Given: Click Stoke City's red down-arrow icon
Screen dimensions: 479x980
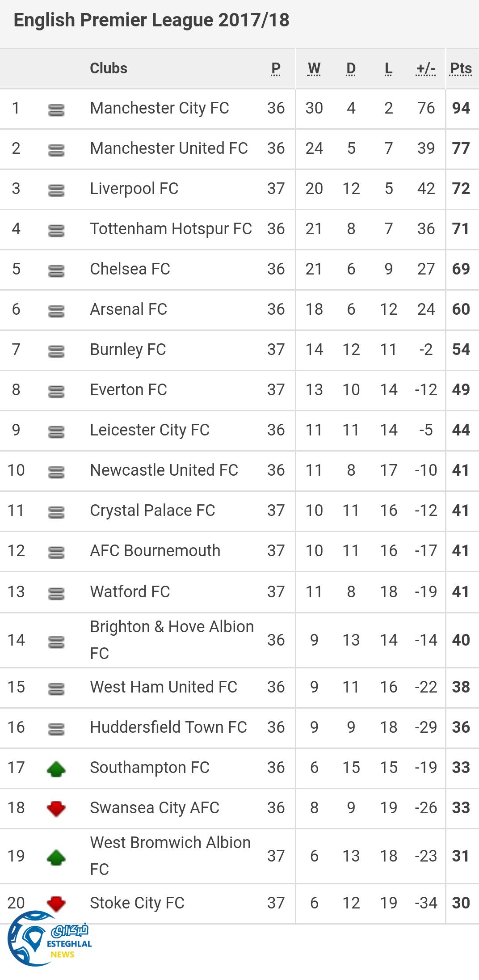Looking at the screenshot, I should click(56, 904).
